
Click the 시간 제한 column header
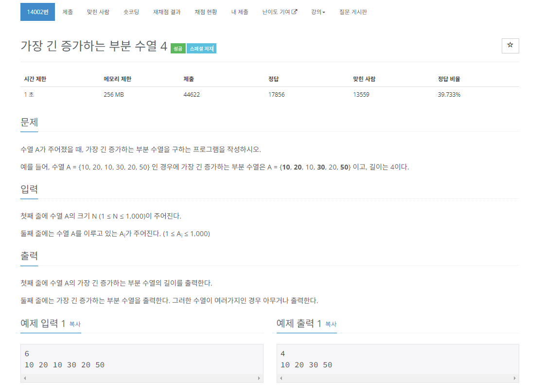pos(35,79)
